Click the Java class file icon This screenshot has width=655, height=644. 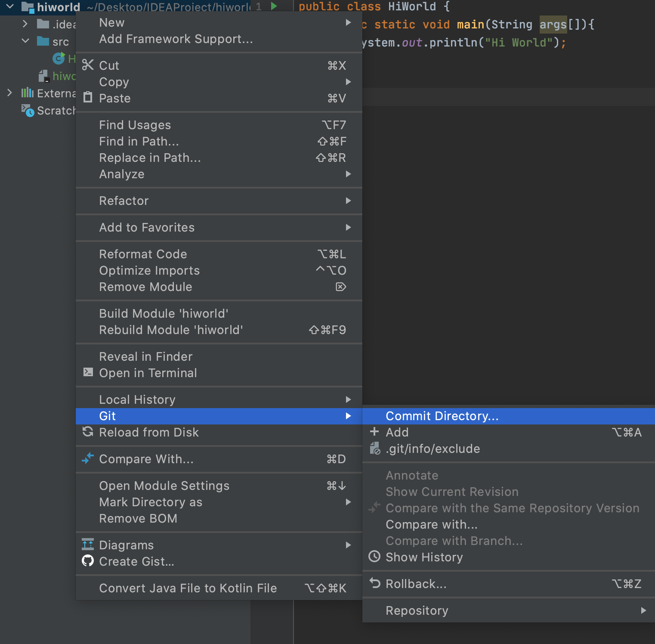(x=59, y=58)
